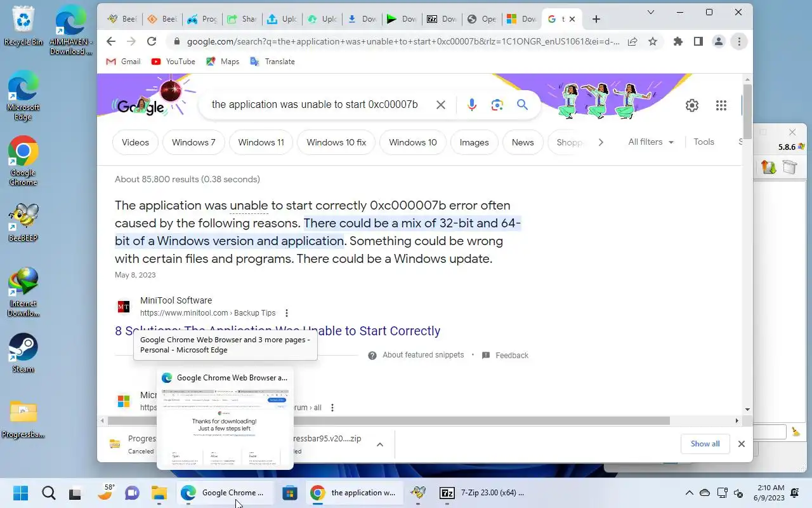Open the Chrome extensions puzzle icon
This screenshot has width=812, height=508.
tap(678, 41)
